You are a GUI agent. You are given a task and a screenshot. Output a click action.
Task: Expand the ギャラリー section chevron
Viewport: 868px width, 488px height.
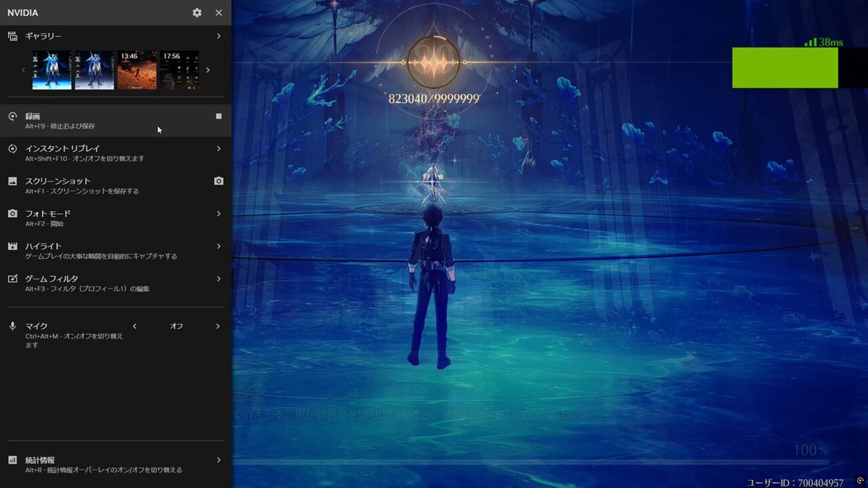(x=218, y=36)
